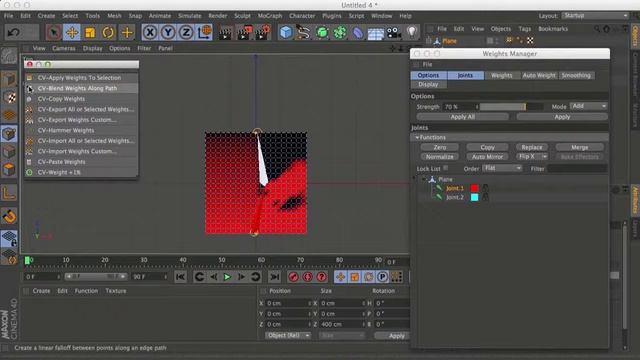The image size is (640, 360).
Task: Click the Filter input field
Action: (x=577, y=168)
